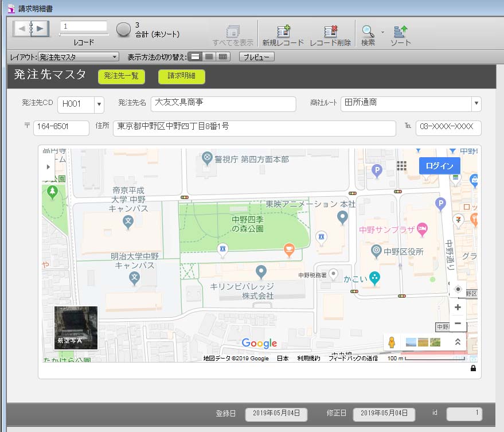This screenshot has height=432, width=504.
Task: Click 日本 link in map footer
Action: 283,358
